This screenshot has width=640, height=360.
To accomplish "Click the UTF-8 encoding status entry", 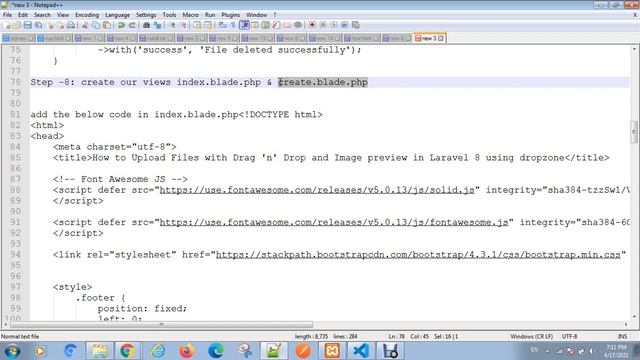I will click(569, 337).
